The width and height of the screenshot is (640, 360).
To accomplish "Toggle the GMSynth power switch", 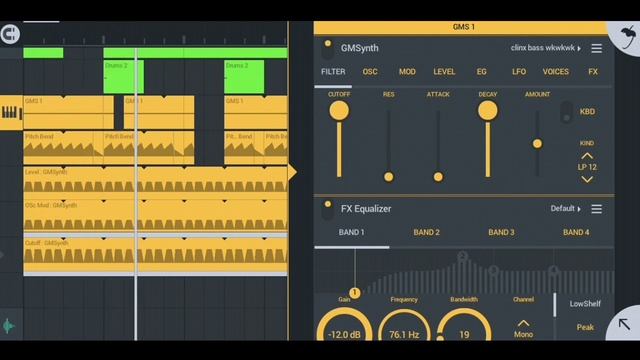I will point(327,49).
